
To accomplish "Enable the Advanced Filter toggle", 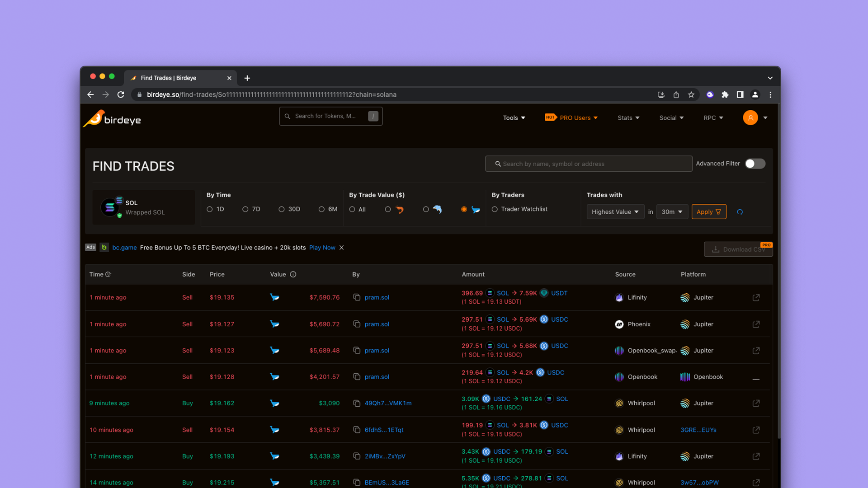I will [755, 164].
